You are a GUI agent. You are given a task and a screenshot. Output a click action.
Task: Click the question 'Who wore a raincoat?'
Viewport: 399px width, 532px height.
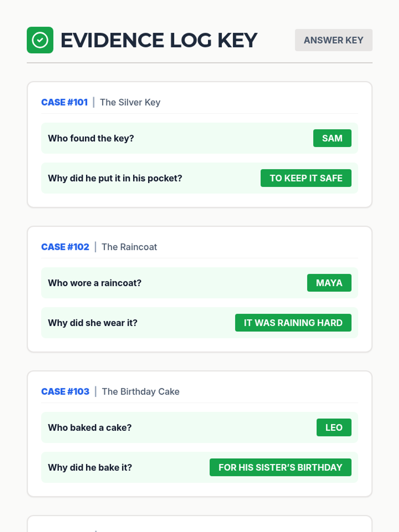coord(94,283)
